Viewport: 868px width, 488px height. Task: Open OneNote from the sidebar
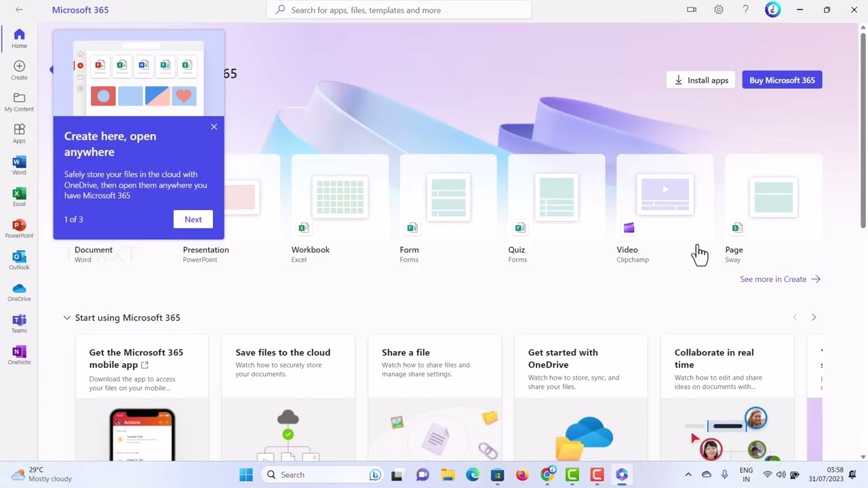(19, 355)
